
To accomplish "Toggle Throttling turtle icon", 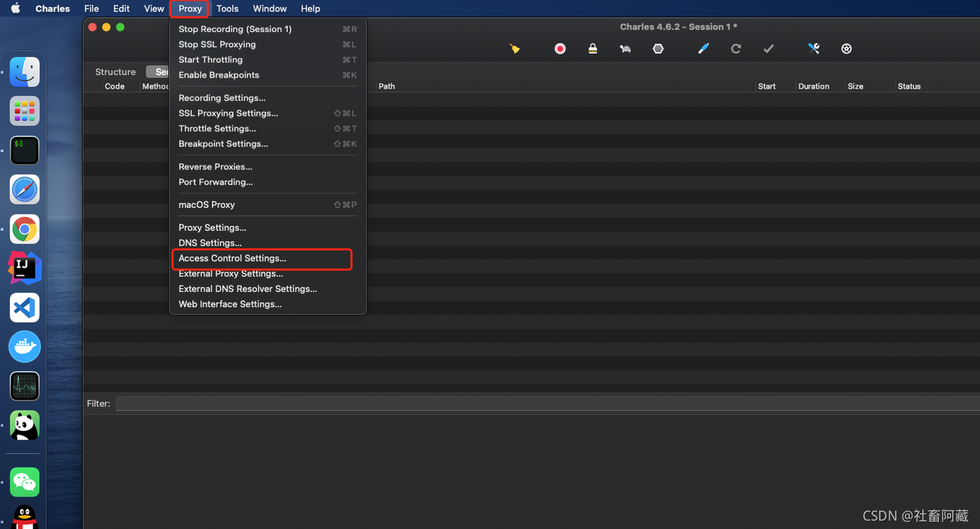I will pos(626,49).
